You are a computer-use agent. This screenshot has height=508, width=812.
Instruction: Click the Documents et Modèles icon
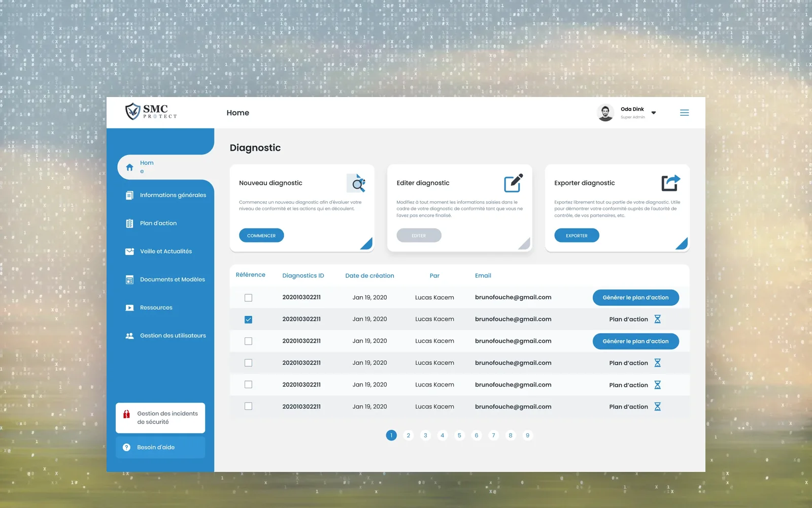click(129, 279)
